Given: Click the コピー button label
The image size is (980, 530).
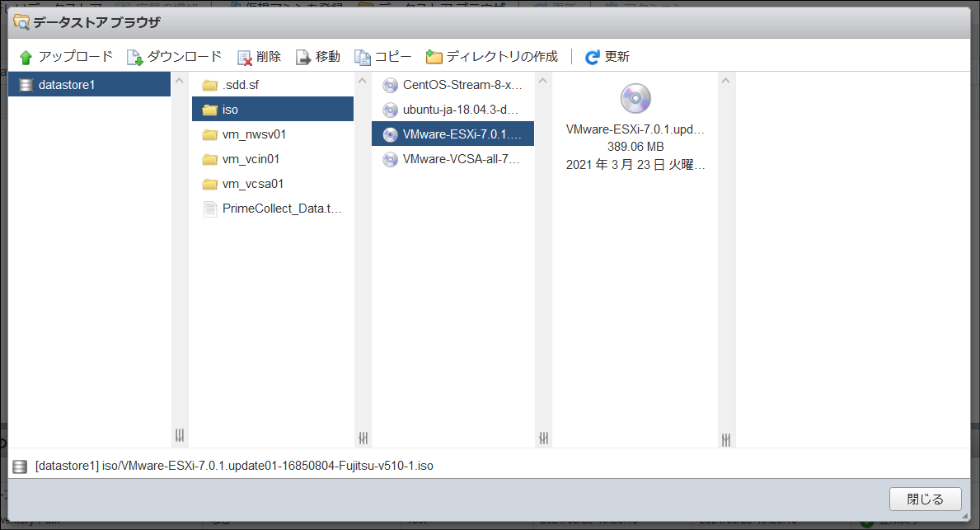Looking at the screenshot, I should (x=393, y=56).
